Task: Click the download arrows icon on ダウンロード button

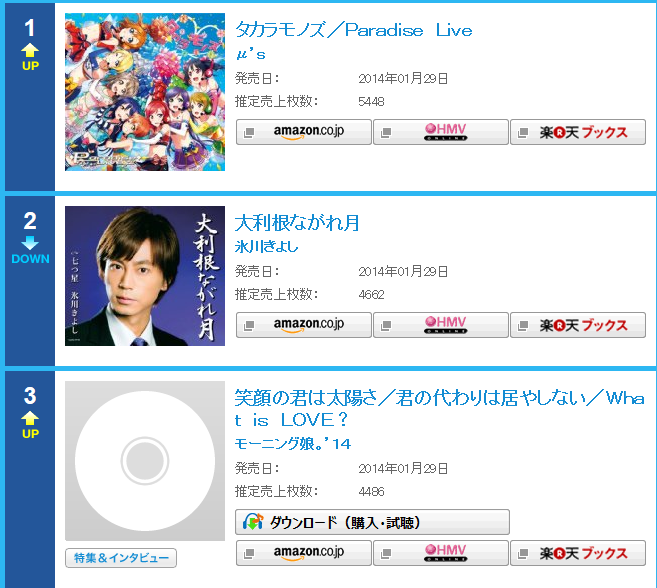Action: pyautogui.click(x=253, y=522)
